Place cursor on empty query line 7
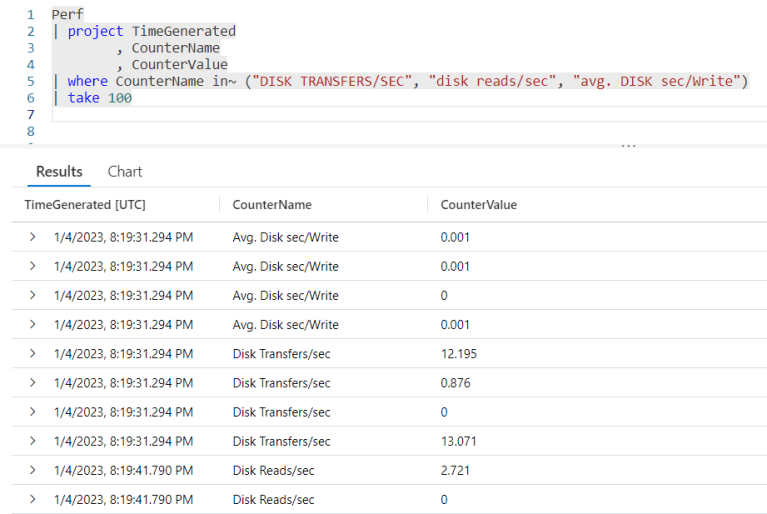Viewport: 767px width, 514px height. [x=409, y=114]
